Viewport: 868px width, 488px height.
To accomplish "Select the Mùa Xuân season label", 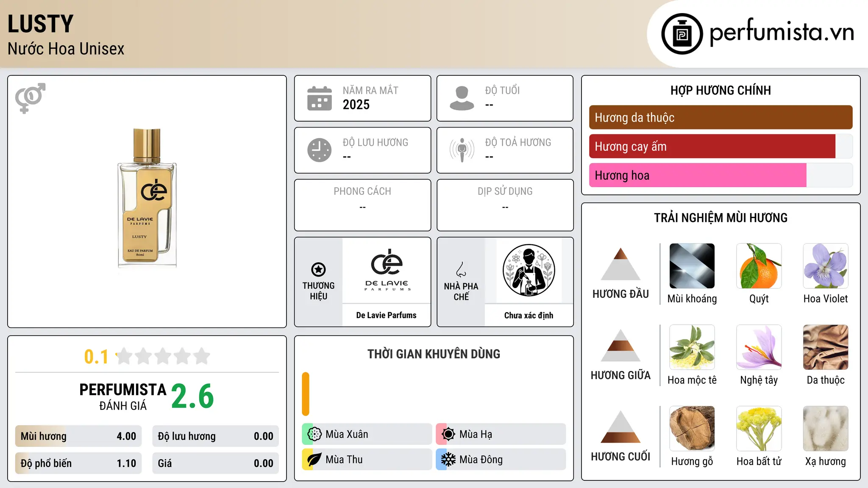I will pyautogui.click(x=347, y=434).
